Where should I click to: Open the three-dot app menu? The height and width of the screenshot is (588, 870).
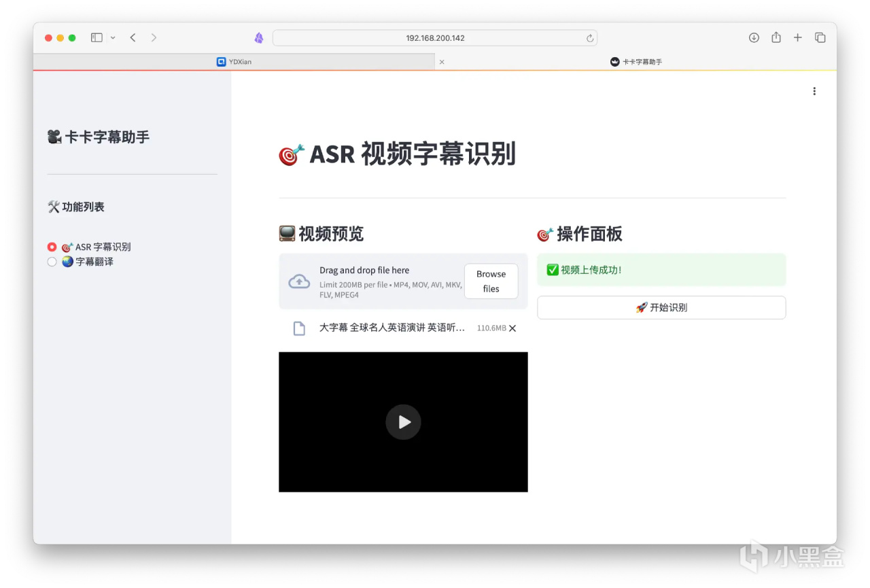pyautogui.click(x=814, y=91)
